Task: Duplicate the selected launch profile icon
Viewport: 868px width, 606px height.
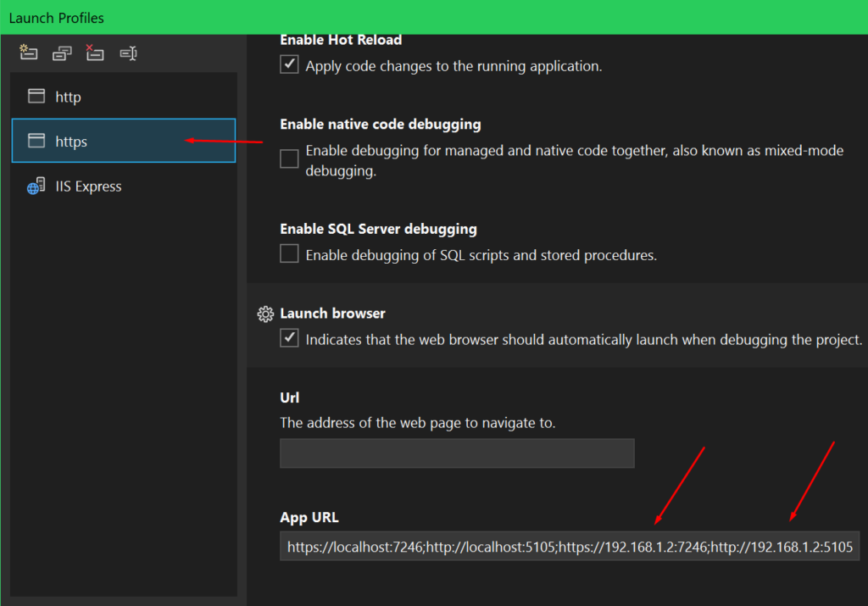Action: point(61,53)
